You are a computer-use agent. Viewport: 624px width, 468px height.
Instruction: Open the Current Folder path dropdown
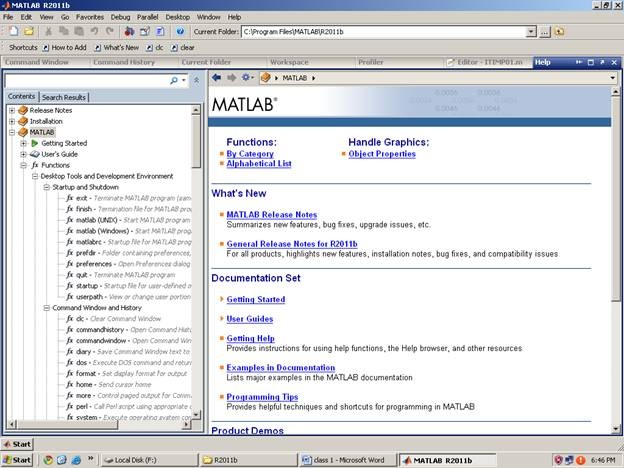tap(531, 31)
